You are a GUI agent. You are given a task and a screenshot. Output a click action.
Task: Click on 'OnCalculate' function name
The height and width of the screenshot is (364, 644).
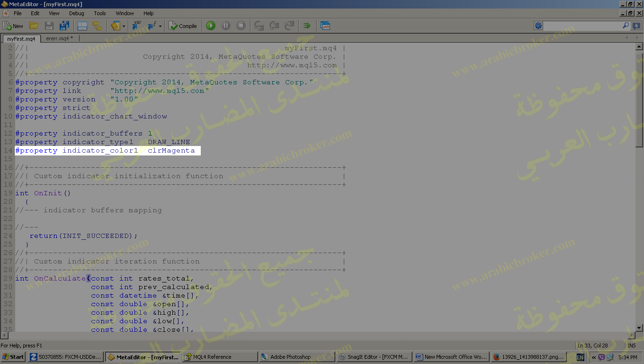point(60,279)
